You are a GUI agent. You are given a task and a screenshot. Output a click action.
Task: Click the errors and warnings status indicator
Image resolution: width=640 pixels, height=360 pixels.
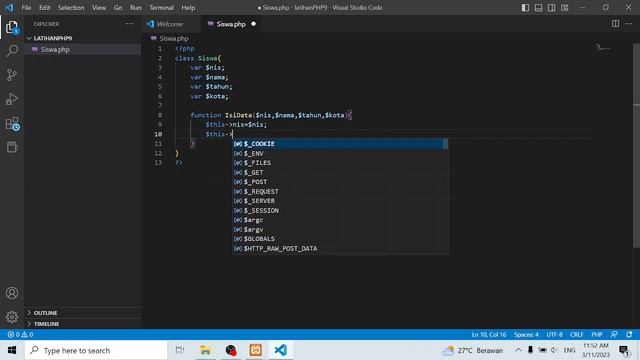pos(20,334)
